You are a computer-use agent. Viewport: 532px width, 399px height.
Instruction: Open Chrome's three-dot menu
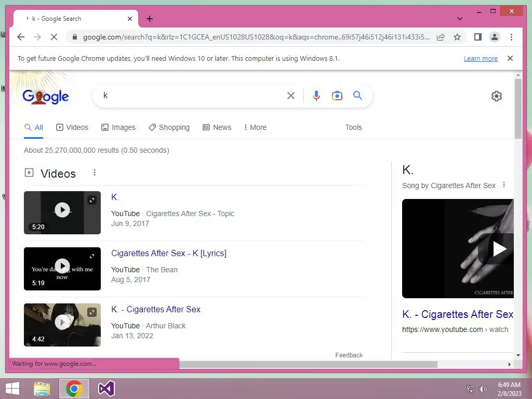coord(511,37)
